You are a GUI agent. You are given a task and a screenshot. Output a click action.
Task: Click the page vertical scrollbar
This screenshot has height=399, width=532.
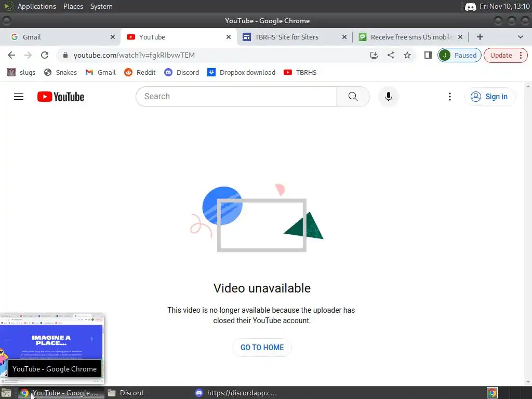528,234
